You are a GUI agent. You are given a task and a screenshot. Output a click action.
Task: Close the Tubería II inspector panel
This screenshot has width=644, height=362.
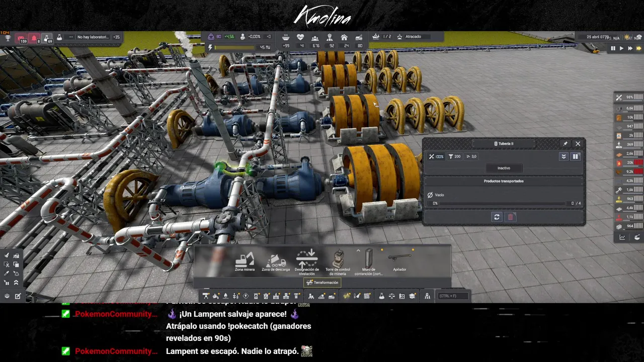pyautogui.click(x=578, y=144)
